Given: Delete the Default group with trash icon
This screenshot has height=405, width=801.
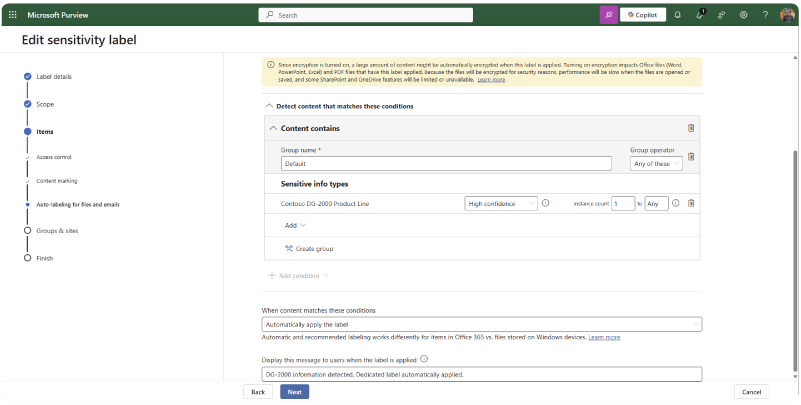Looking at the screenshot, I should pyautogui.click(x=690, y=156).
